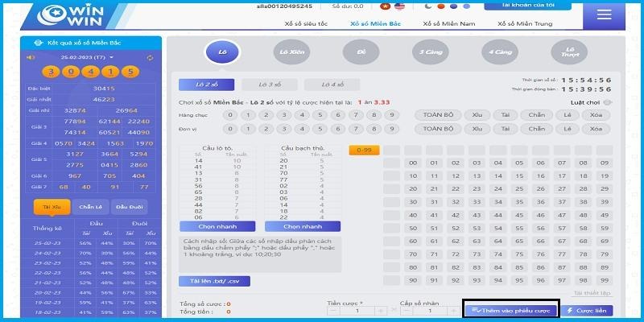Toggle number 00 in the grid
The image size is (644, 322).
coord(413,163)
